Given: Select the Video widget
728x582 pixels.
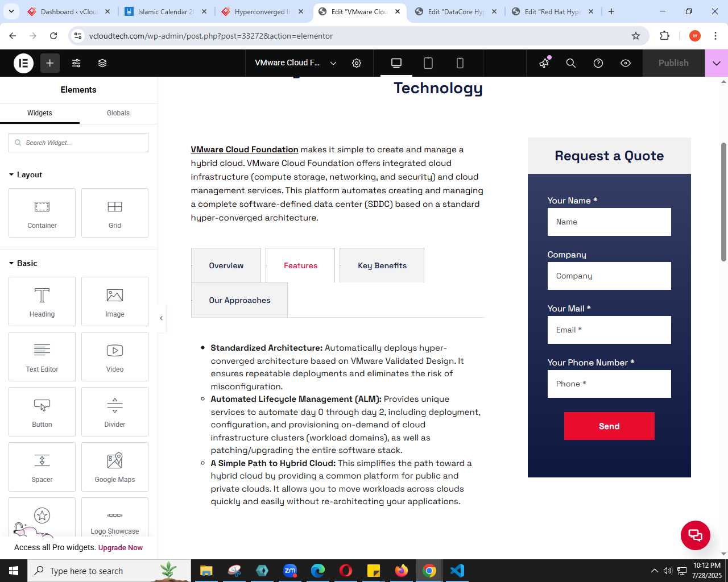Looking at the screenshot, I should 115,357.
